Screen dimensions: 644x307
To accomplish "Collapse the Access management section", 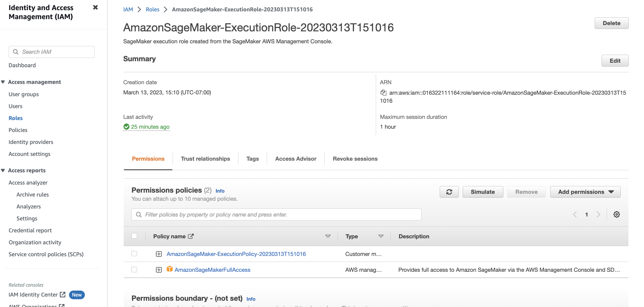I will (x=3, y=82).
